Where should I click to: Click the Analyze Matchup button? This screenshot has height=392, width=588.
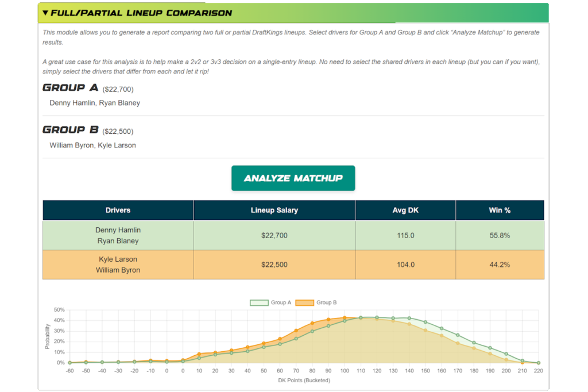click(x=293, y=178)
